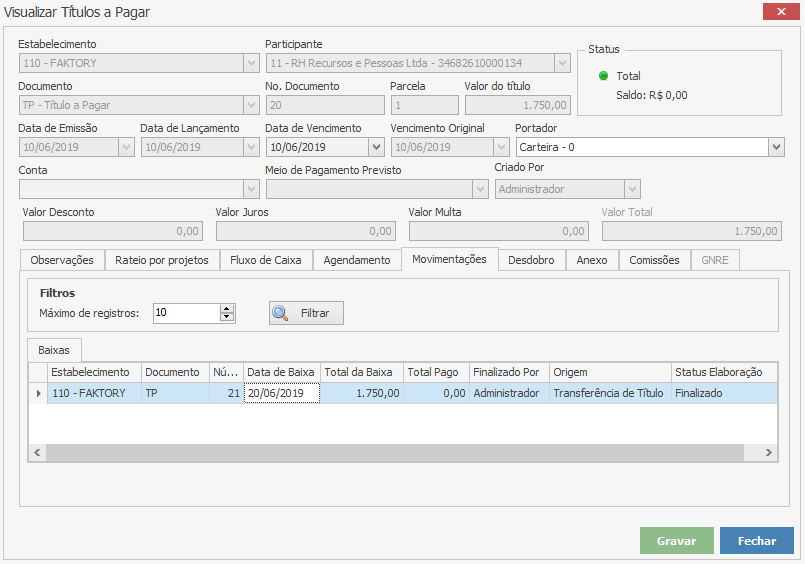Open the Desdobro tab

[x=531, y=260]
